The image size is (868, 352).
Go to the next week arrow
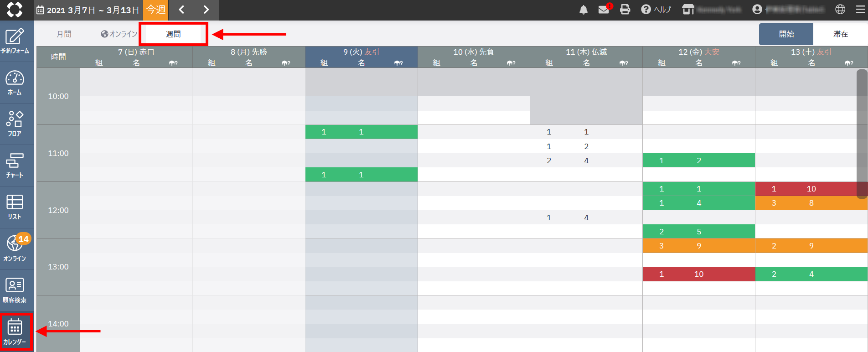(x=206, y=10)
